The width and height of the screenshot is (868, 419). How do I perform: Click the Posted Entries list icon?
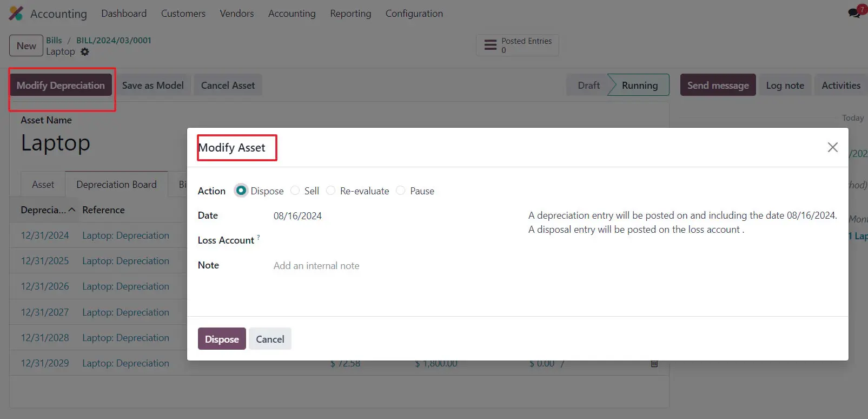point(490,45)
